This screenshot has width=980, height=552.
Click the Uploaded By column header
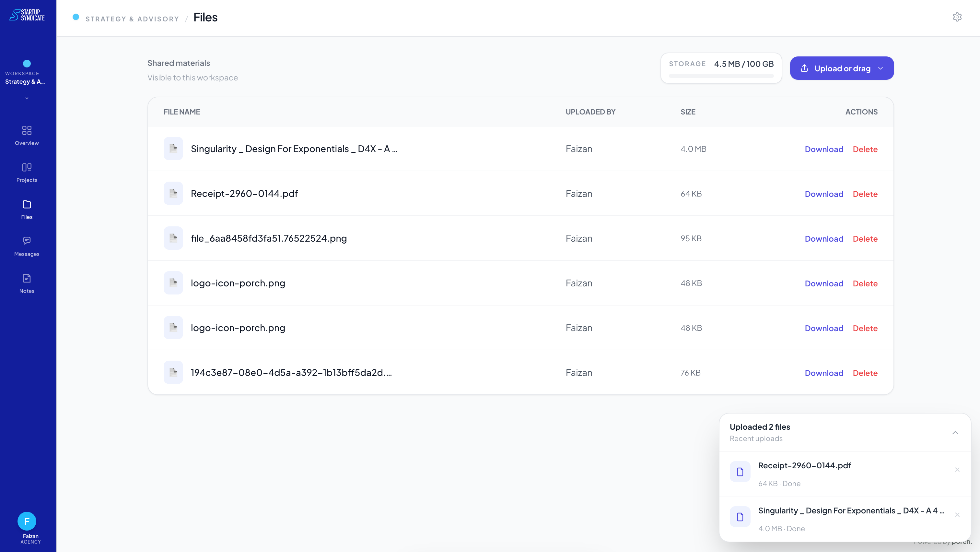point(590,112)
